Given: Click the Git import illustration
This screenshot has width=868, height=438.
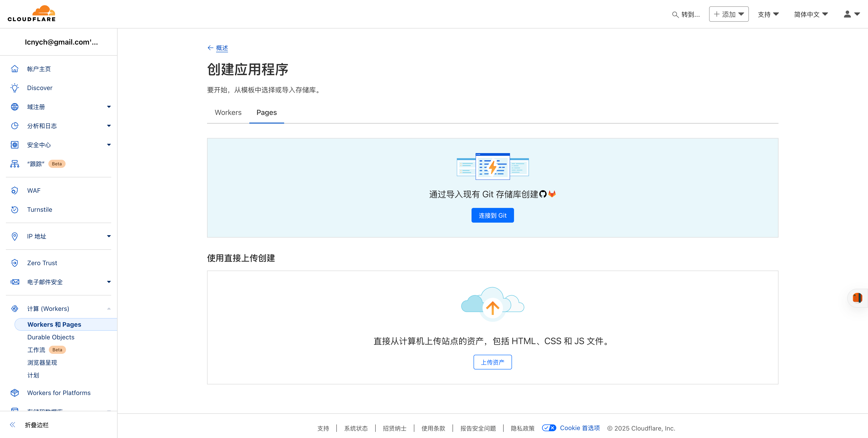Looking at the screenshot, I should (493, 166).
